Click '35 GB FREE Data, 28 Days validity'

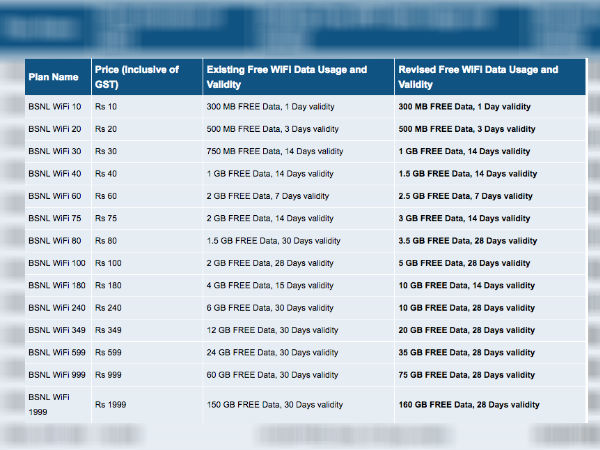[x=466, y=352]
